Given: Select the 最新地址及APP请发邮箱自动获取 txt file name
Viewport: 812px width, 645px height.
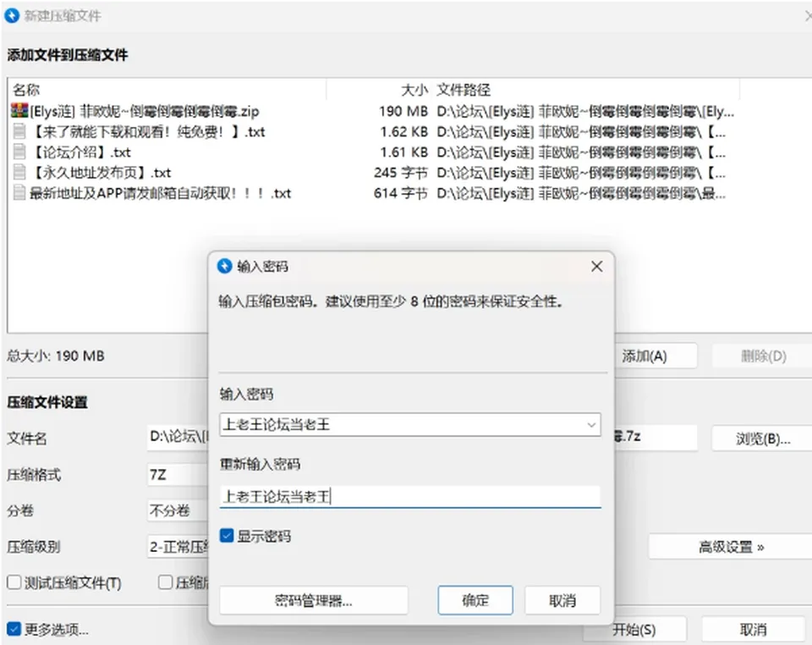Looking at the screenshot, I should [161, 193].
